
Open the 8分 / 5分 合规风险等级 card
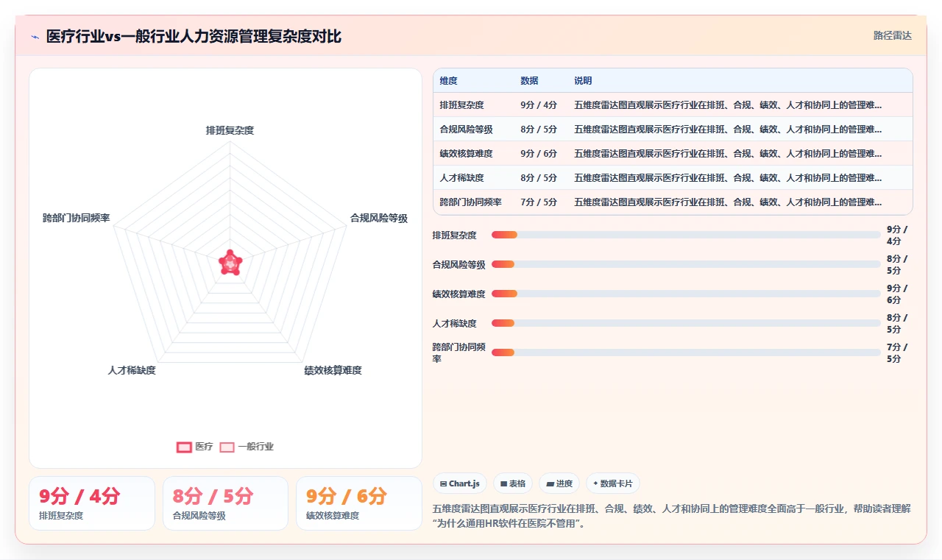[x=225, y=503]
